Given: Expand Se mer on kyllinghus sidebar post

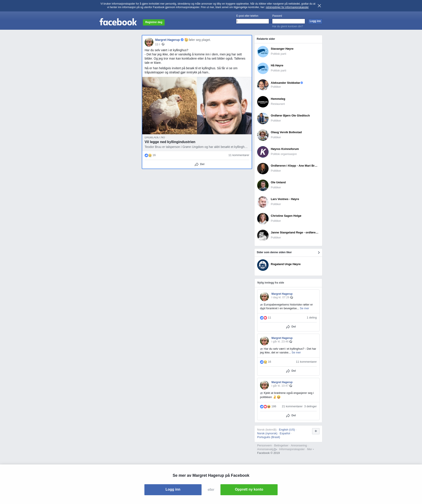Looking at the screenshot, I should click(x=296, y=353).
